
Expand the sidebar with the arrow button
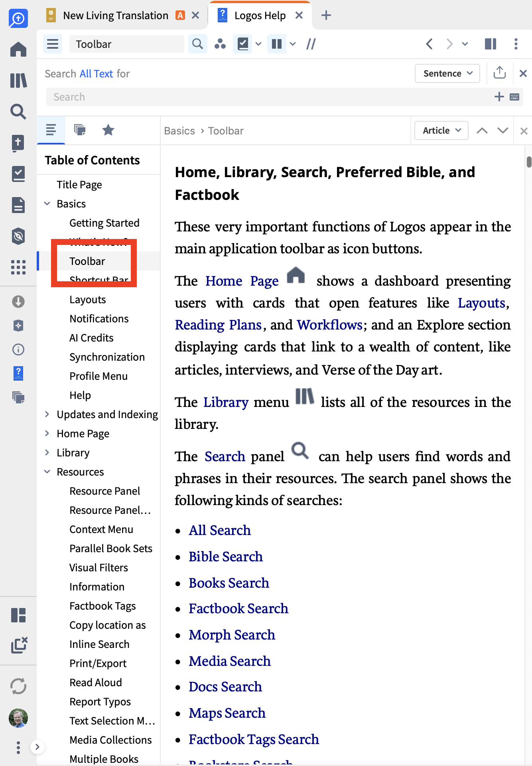click(37, 747)
